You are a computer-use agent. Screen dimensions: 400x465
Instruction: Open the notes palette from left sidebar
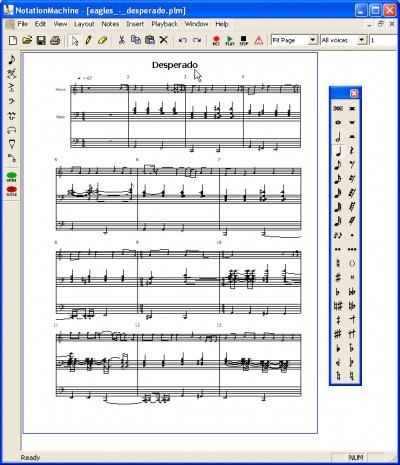point(12,59)
